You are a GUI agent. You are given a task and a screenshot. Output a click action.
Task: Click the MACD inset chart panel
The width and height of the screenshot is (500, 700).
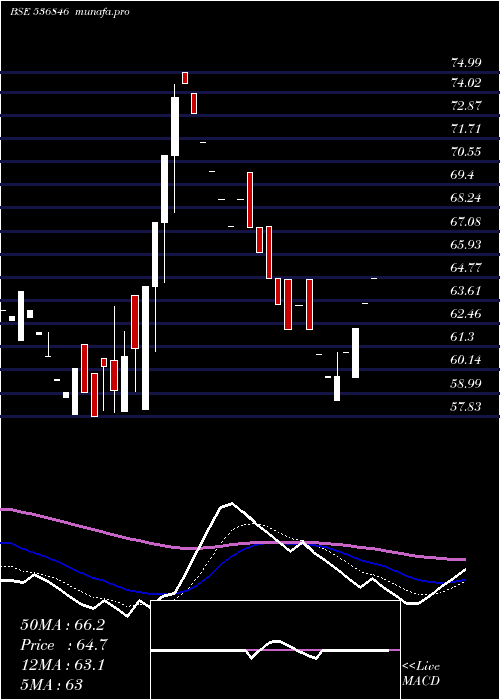point(275,650)
